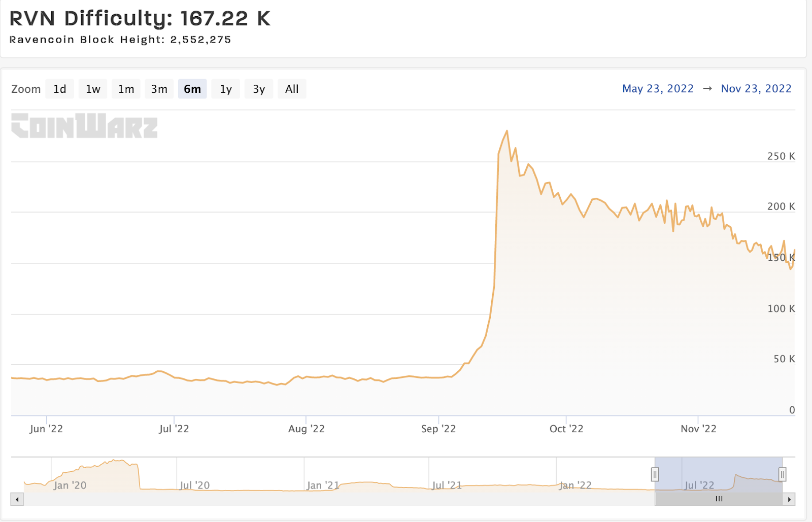Click the Jul '22 main x-axis label

(174, 429)
